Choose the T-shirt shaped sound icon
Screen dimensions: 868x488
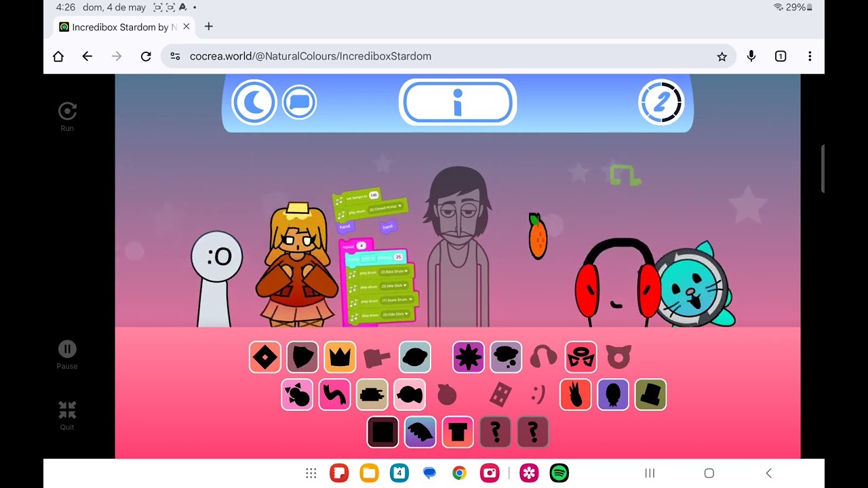click(458, 432)
